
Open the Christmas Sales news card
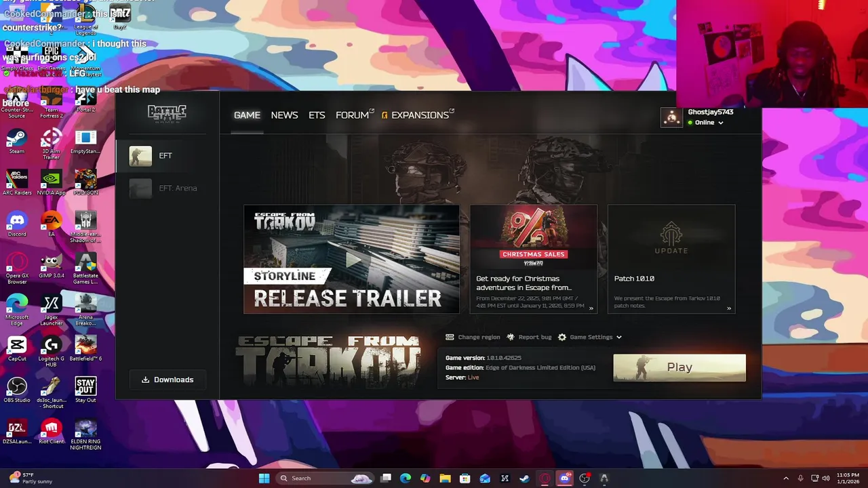(x=534, y=259)
